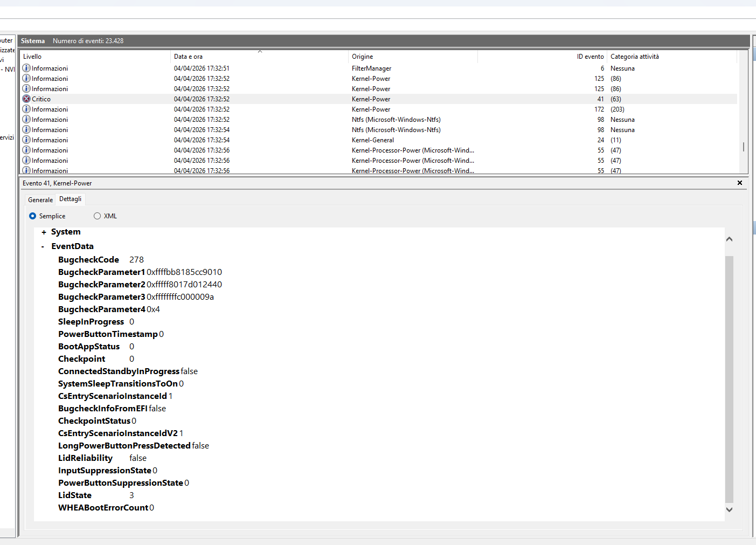Click the Numero di eventi: 23.428 header
This screenshot has height=545, width=756.
tap(88, 41)
